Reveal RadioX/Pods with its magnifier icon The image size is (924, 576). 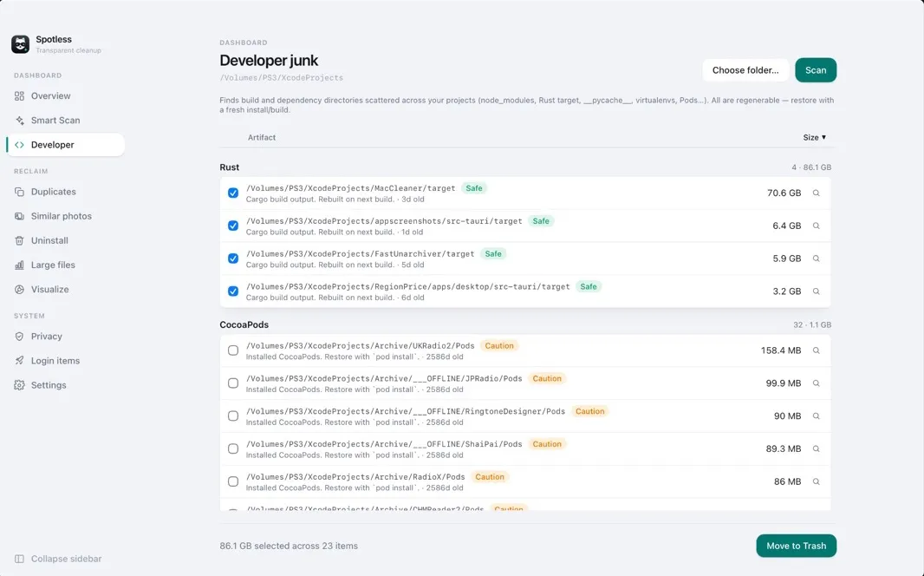tap(817, 481)
